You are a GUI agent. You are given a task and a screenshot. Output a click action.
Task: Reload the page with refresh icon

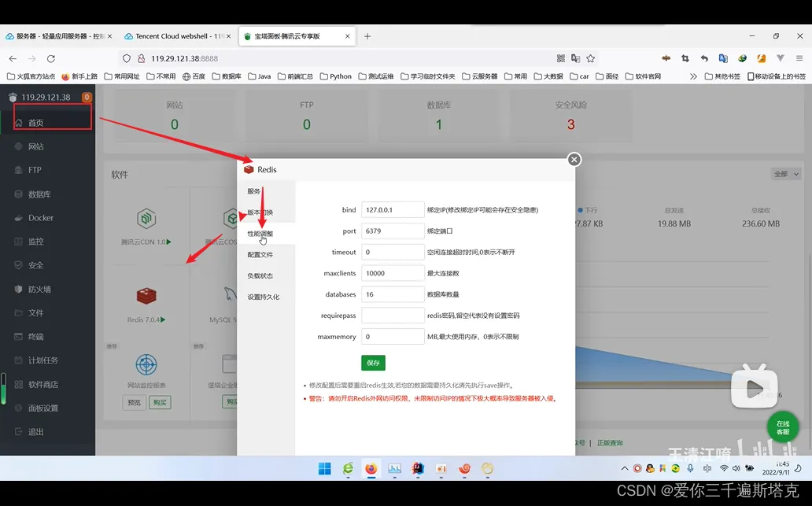click(x=50, y=58)
